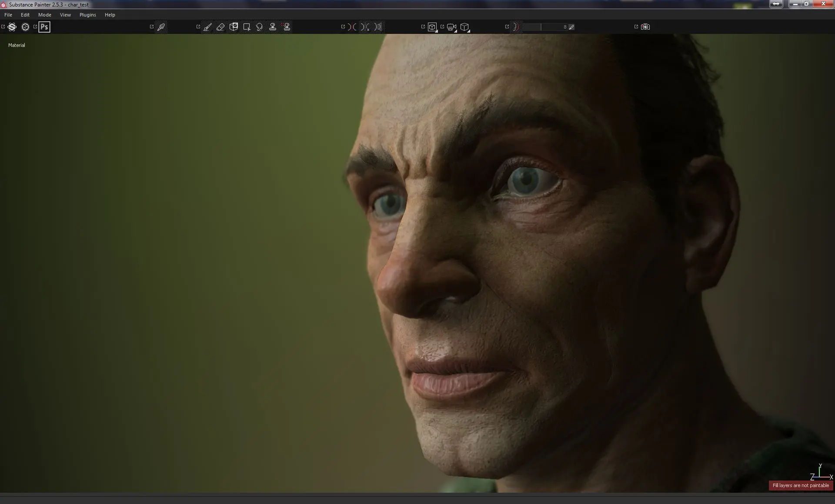The width and height of the screenshot is (835, 504).
Task: Click the Material picker eyedropper
Action: pos(161,27)
